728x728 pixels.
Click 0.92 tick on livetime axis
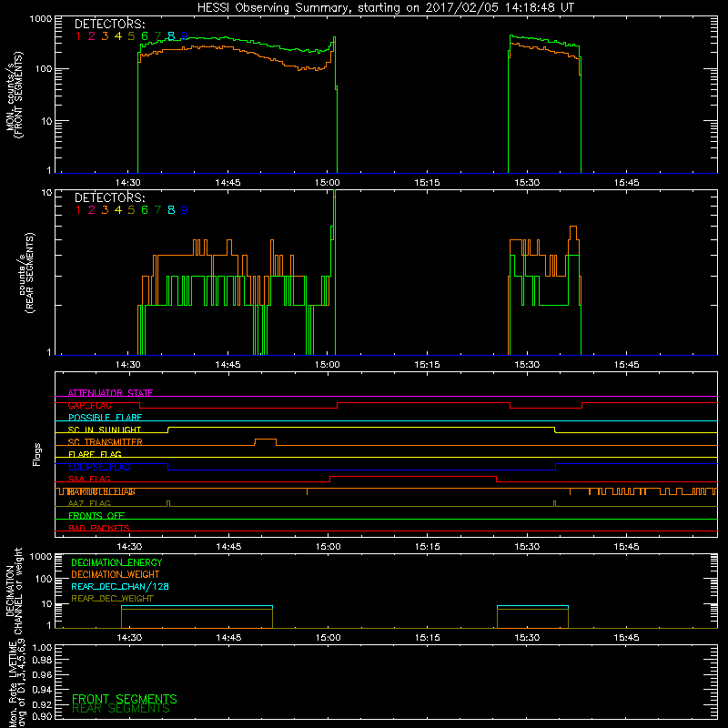(x=42, y=704)
